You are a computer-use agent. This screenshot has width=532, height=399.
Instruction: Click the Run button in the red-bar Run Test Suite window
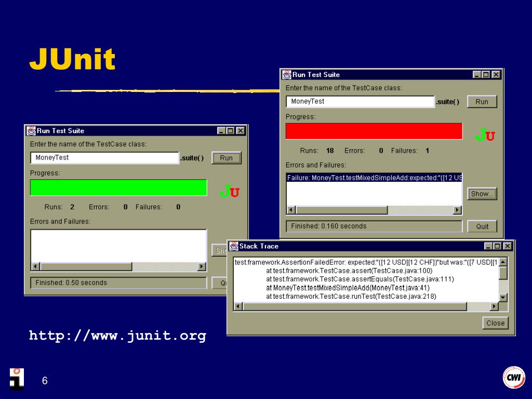point(482,101)
